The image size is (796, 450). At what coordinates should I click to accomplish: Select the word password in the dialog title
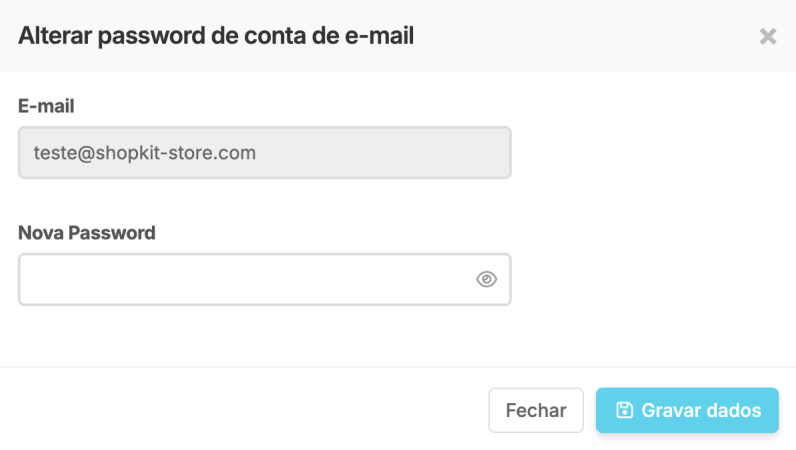coord(151,37)
